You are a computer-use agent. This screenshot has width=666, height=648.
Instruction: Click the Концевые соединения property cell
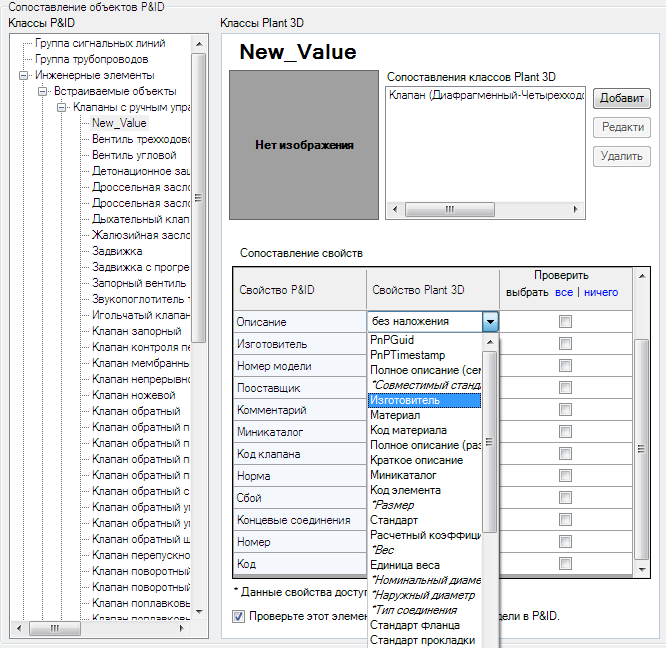[x=300, y=520]
